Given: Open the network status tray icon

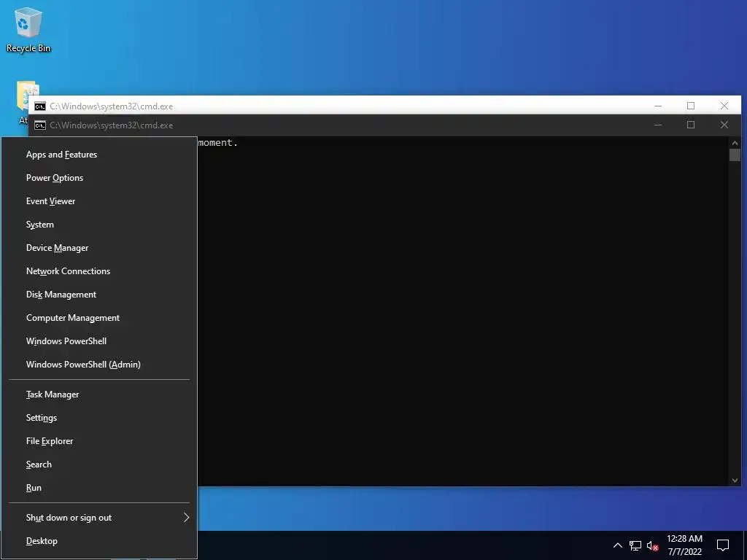Looking at the screenshot, I should (635, 545).
